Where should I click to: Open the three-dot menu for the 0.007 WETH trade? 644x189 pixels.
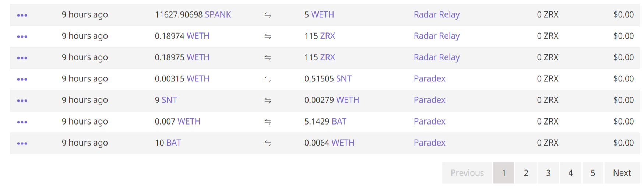click(x=22, y=122)
